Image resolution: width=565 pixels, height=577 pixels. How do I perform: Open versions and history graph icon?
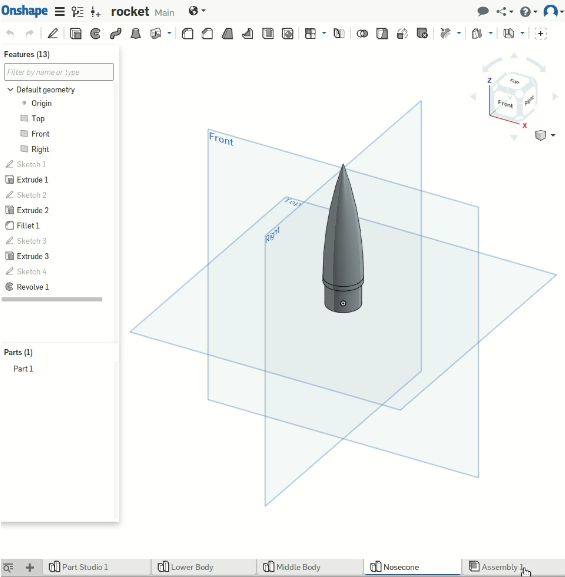[x=78, y=12]
